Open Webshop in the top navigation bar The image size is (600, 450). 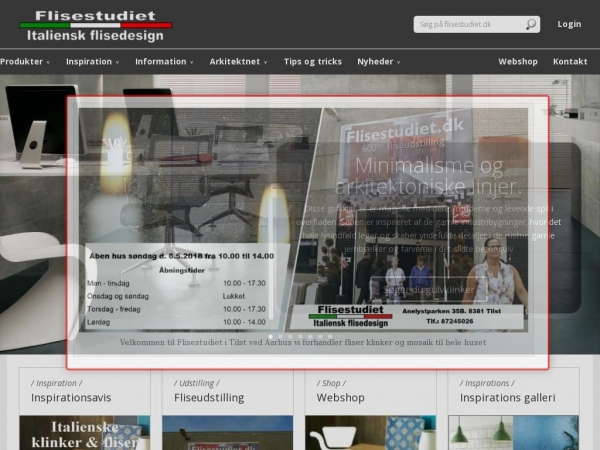point(518,62)
